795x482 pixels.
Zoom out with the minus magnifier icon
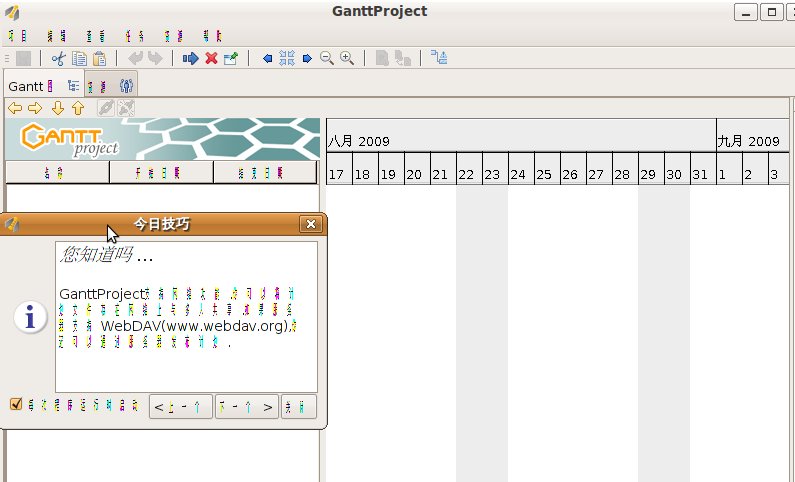pos(327,58)
